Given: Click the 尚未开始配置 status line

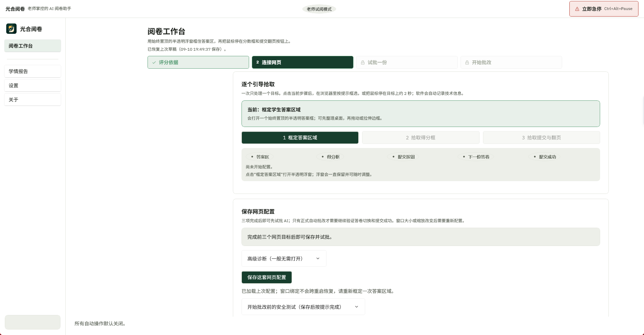Looking at the screenshot, I should click(259, 167).
